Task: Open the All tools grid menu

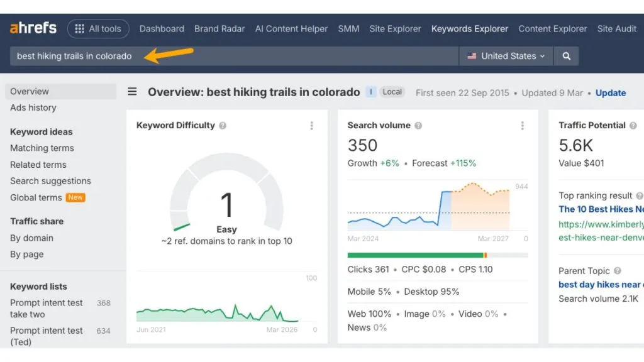Action: (98, 29)
